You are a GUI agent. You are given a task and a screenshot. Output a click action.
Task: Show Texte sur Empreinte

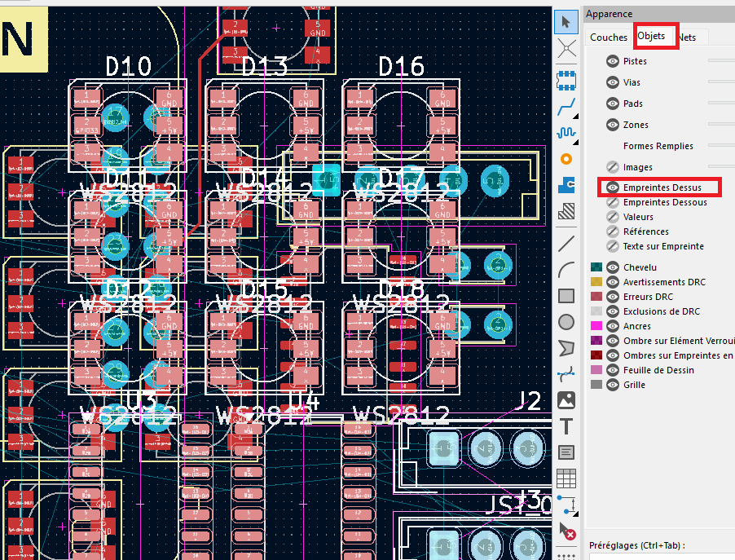coord(612,245)
